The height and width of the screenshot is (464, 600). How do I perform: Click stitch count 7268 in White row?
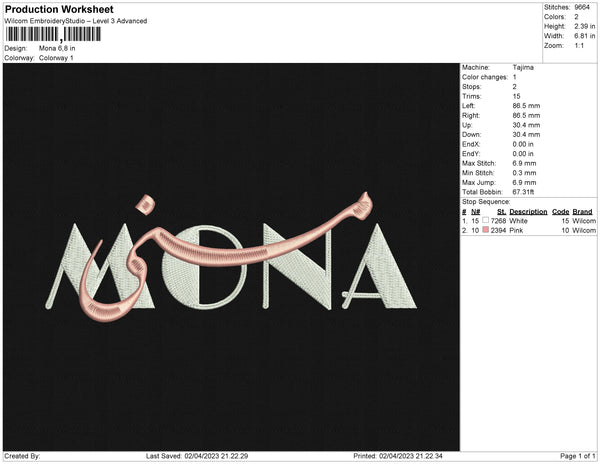498,221
